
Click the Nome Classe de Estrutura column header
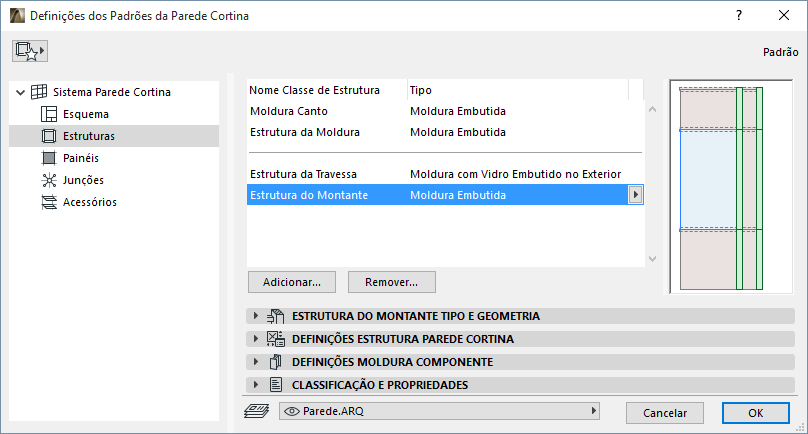327,90
